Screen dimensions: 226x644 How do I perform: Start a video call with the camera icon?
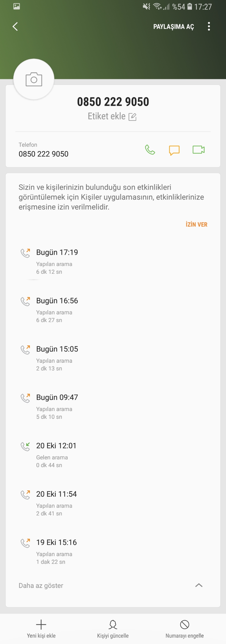click(x=198, y=150)
